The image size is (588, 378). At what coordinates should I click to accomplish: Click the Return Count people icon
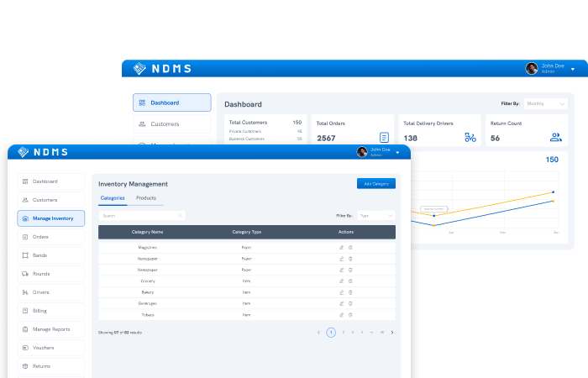pyautogui.click(x=555, y=138)
